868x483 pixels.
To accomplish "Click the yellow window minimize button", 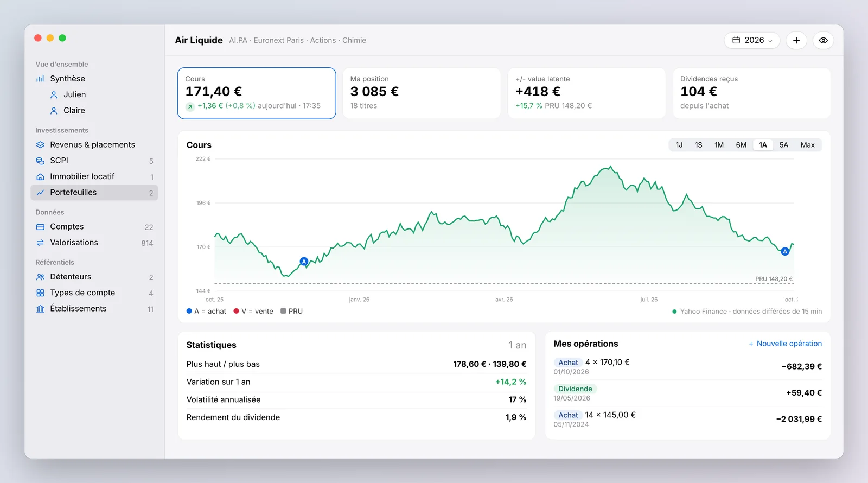I will [x=50, y=38].
